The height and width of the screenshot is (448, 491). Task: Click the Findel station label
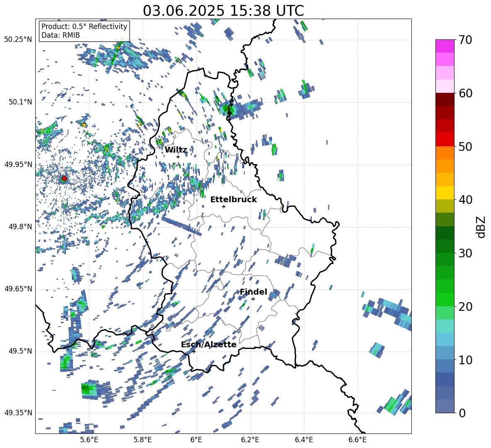pyautogui.click(x=253, y=292)
